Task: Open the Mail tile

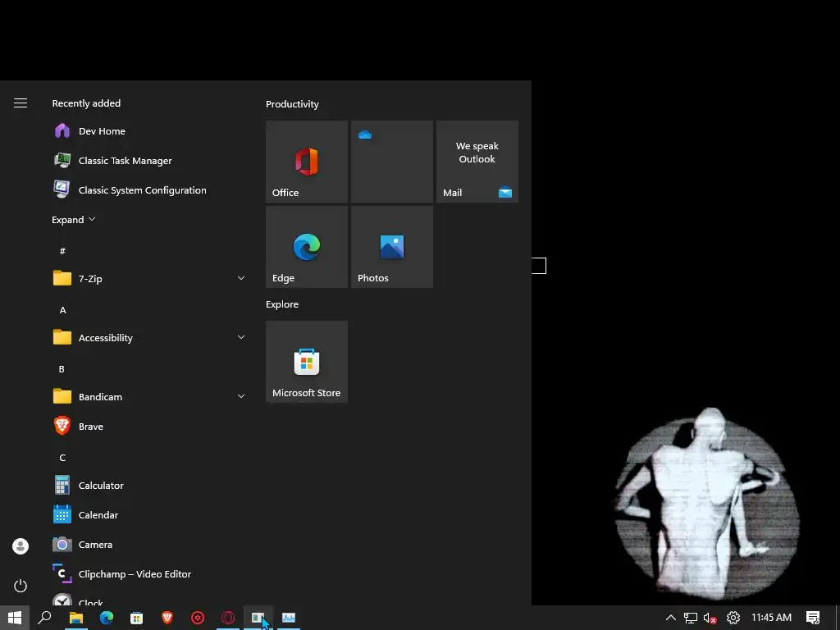Action: (x=477, y=162)
